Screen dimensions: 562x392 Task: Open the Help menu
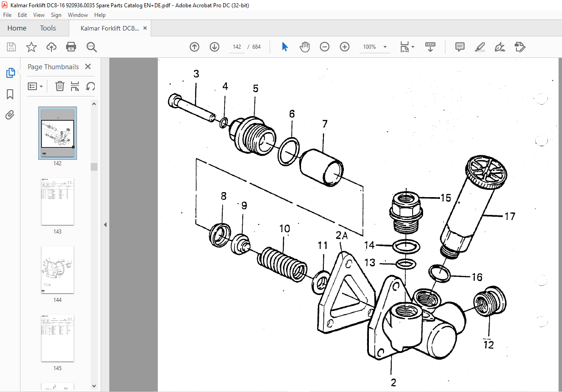tap(100, 15)
